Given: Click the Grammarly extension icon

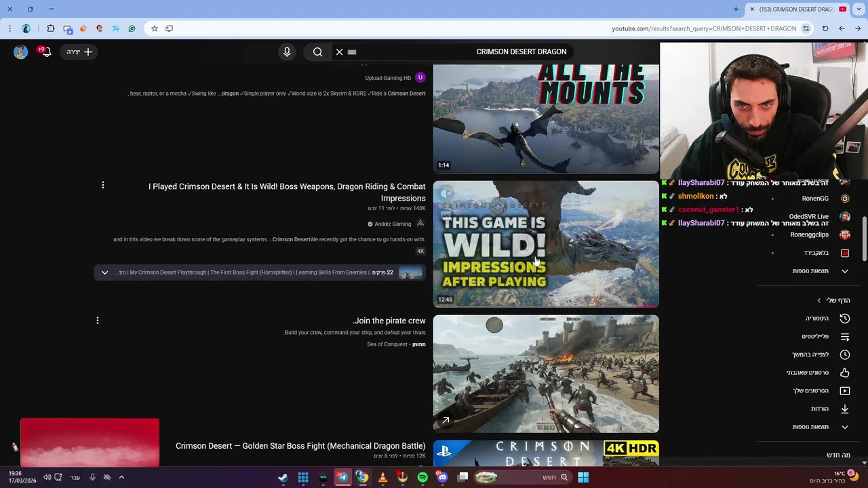Looking at the screenshot, I should pos(132,28).
